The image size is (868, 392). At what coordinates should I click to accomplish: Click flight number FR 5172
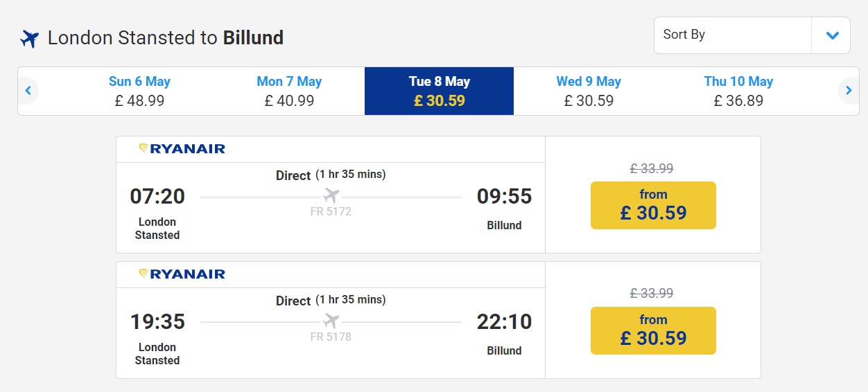click(331, 212)
